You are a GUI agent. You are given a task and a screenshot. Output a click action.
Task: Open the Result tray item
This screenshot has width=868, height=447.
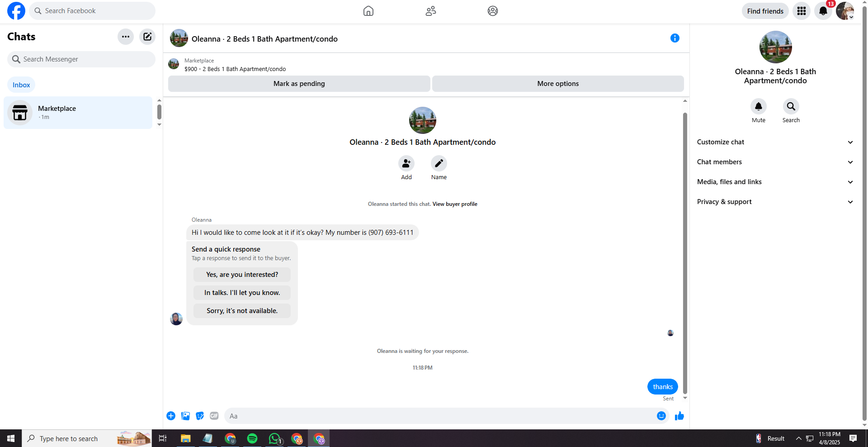tap(771, 438)
